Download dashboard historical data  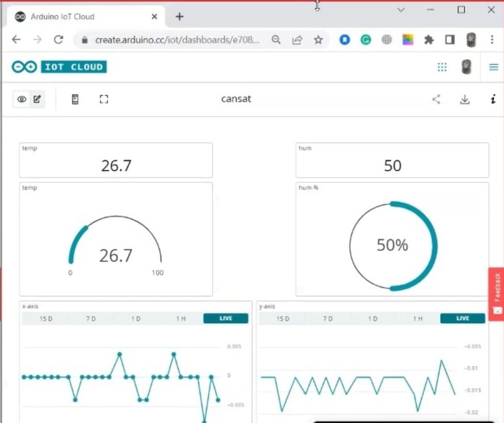tap(464, 99)
